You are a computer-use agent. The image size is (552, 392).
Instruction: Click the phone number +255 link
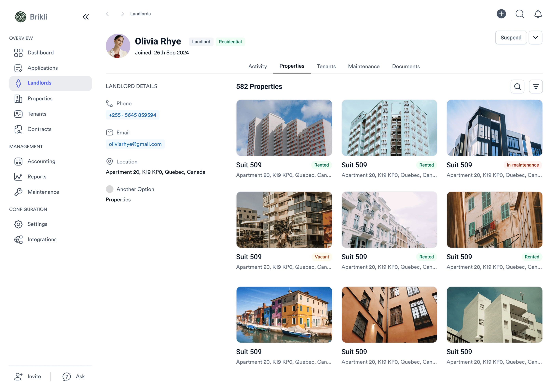[x=132, y=115]
